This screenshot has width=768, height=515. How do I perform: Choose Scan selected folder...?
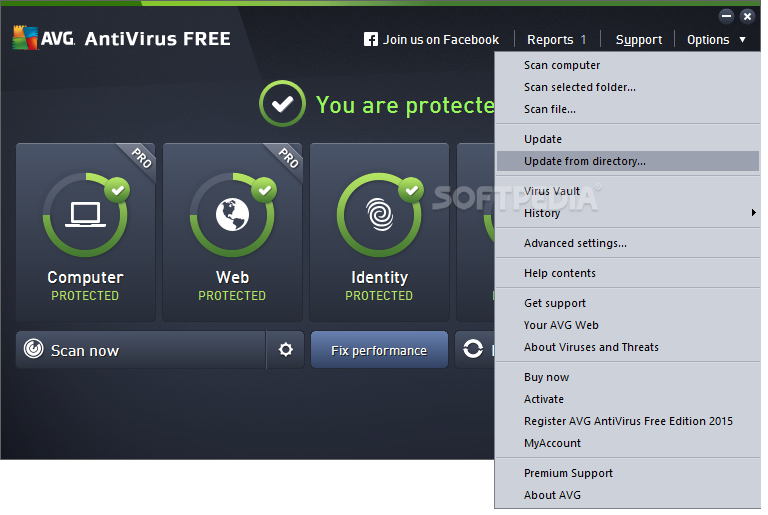pyautogui.click(x=627, y=87)
